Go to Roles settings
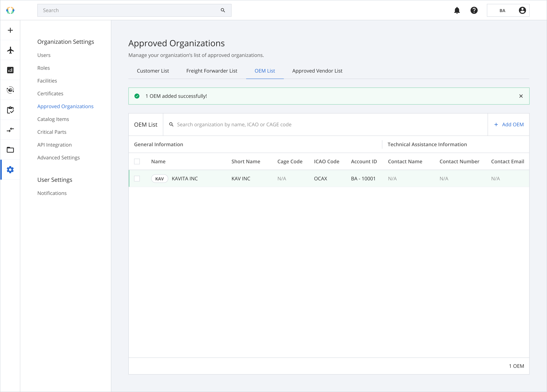Image resolution: width=547 pixels, height=392 pixels. point(44,68)
